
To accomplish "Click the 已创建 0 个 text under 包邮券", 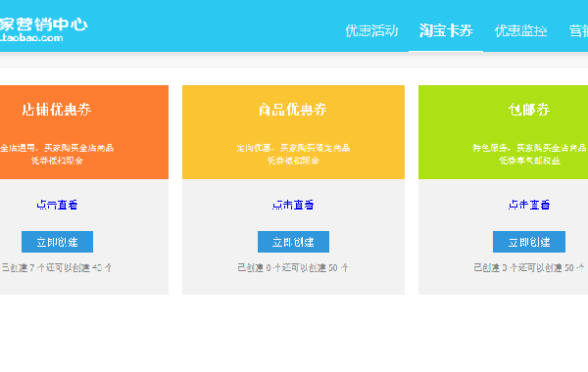I will click(495, 267).
